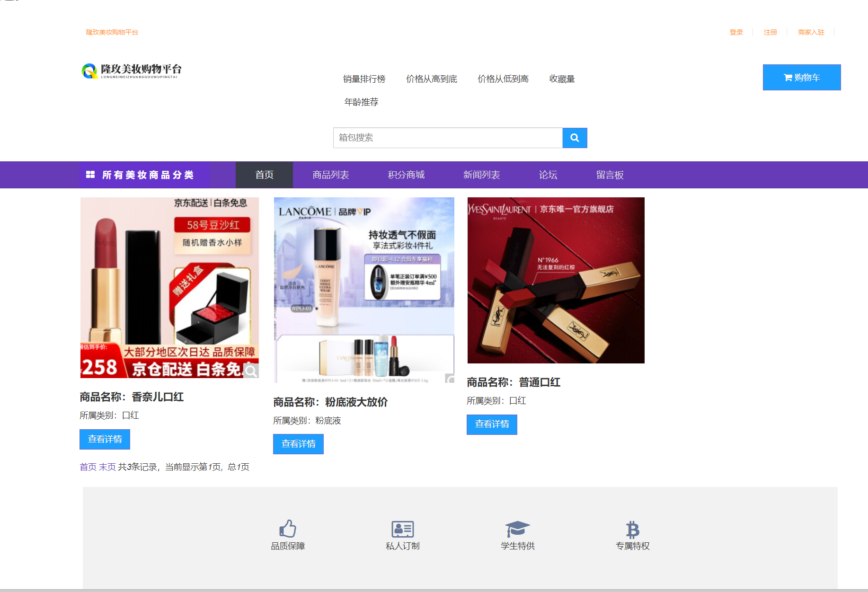Click the 箱包搜索 search input field
This screenshot has height=592, width=868.
tap(447, 138)
